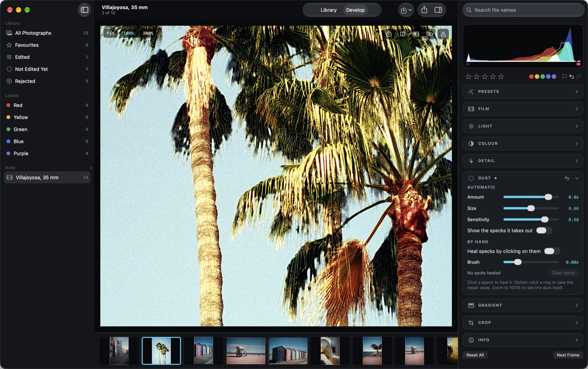Image resolution: width=588 pixels, height=369 pixels.
Task: Toggle the eye preview icon over the photo
Action: click(x=429, y=34)
